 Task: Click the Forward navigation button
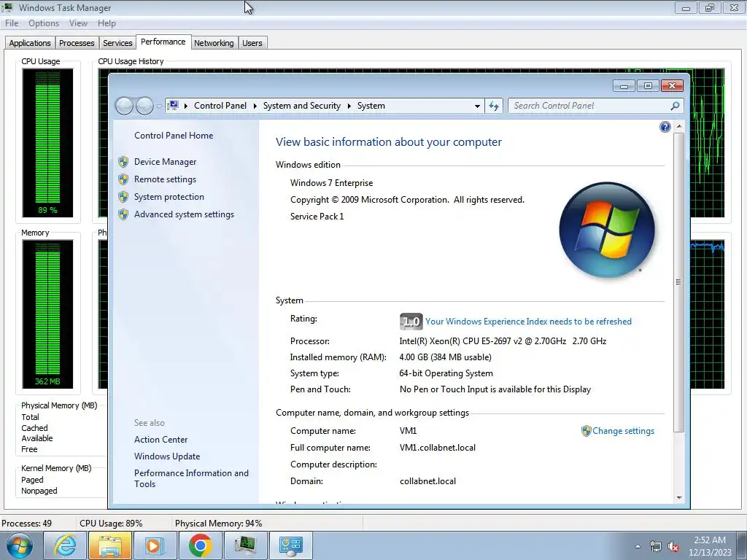pos(144,106)
